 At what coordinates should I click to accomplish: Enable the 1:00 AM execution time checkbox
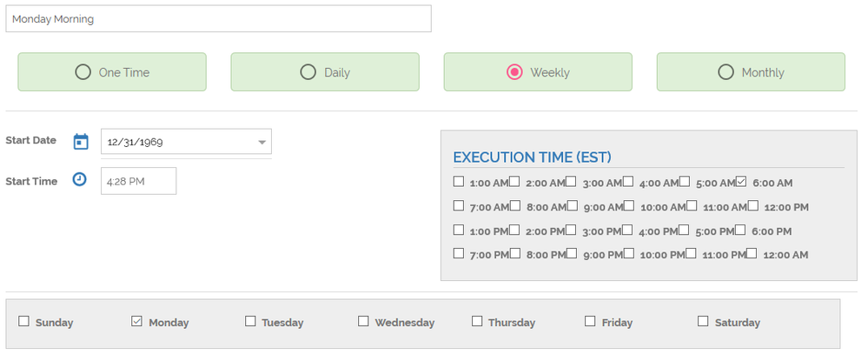pyautogui.click(x=459, y=181)
